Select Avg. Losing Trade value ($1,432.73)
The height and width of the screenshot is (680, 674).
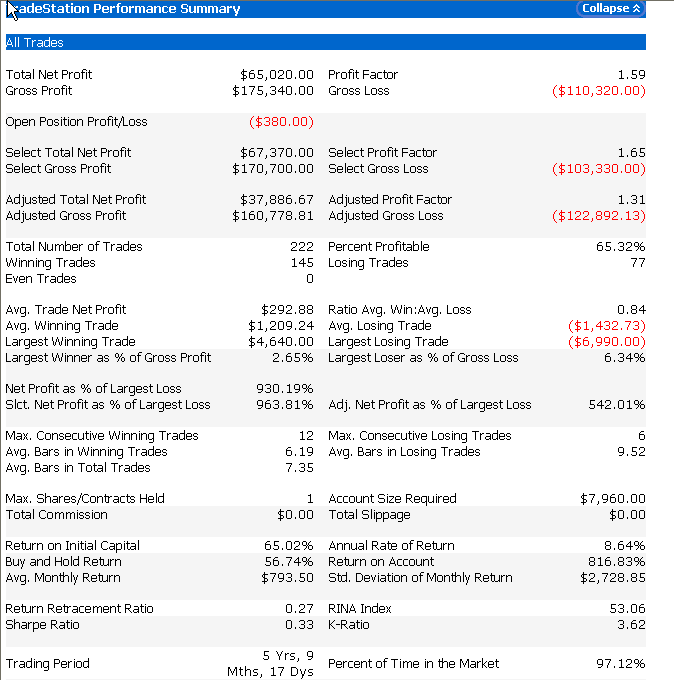(607, 326)
